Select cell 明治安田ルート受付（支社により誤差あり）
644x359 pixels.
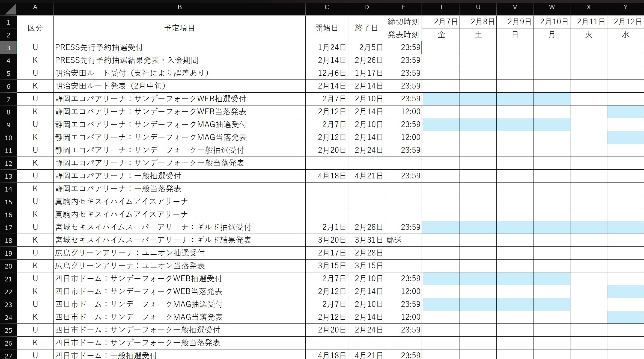point(180,73)
